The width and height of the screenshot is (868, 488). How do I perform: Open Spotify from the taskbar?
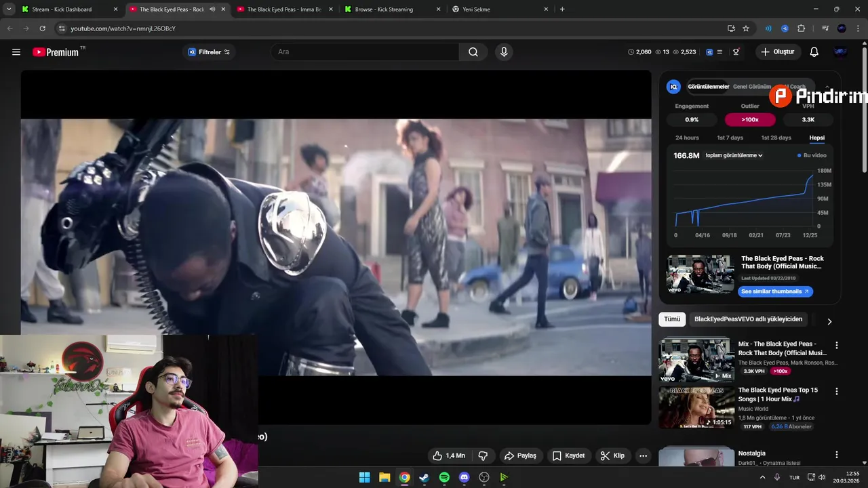click(x=444, y=477)
